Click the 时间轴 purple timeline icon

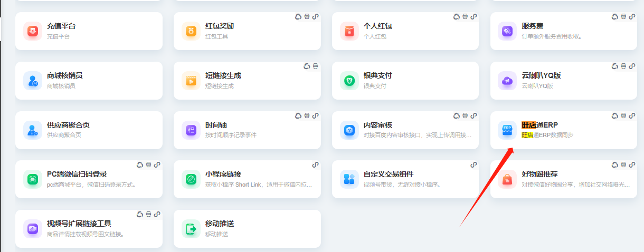click(191, 130)
